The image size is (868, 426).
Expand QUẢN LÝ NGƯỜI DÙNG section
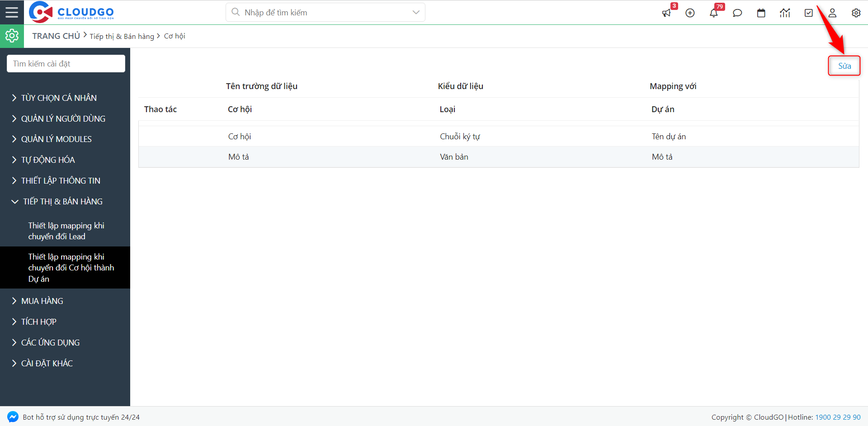pyautogui.click(x=63, y=118)
